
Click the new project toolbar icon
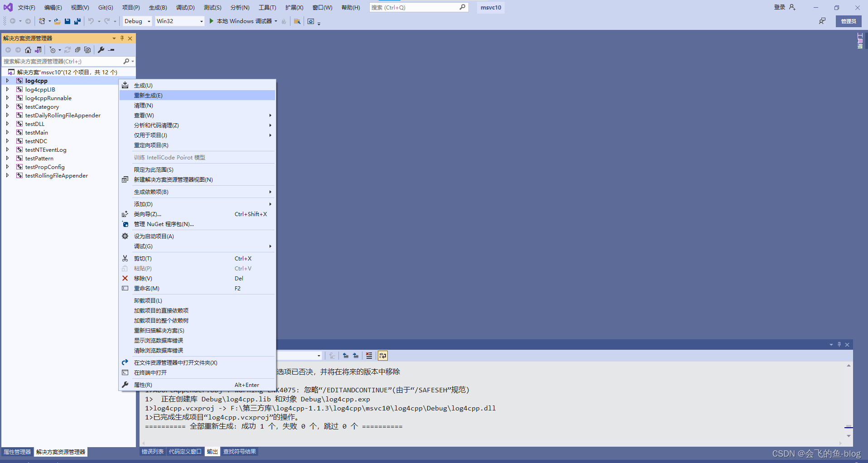point(42,21)
